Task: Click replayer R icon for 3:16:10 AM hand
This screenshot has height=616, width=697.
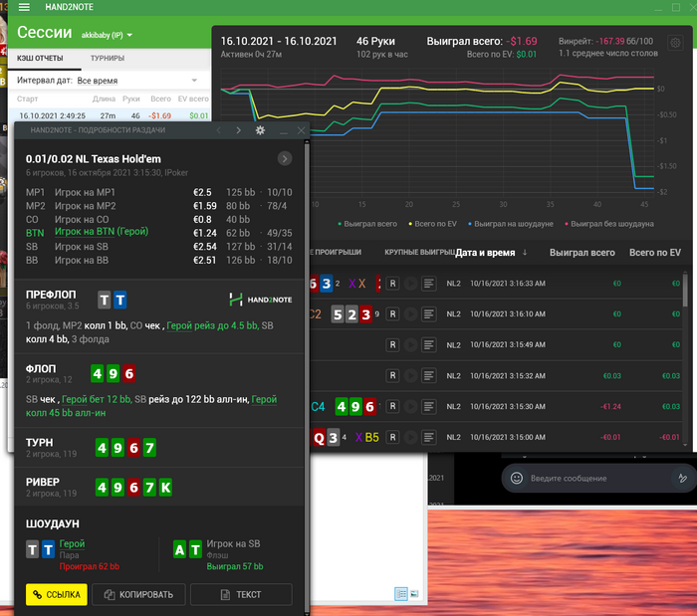Action: (x=392, y=314)
